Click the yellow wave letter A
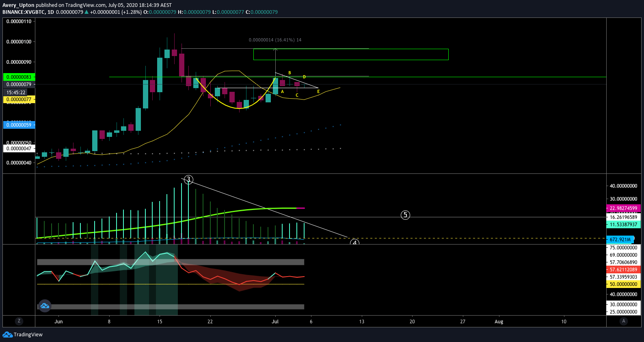 (x=283, y=92)
